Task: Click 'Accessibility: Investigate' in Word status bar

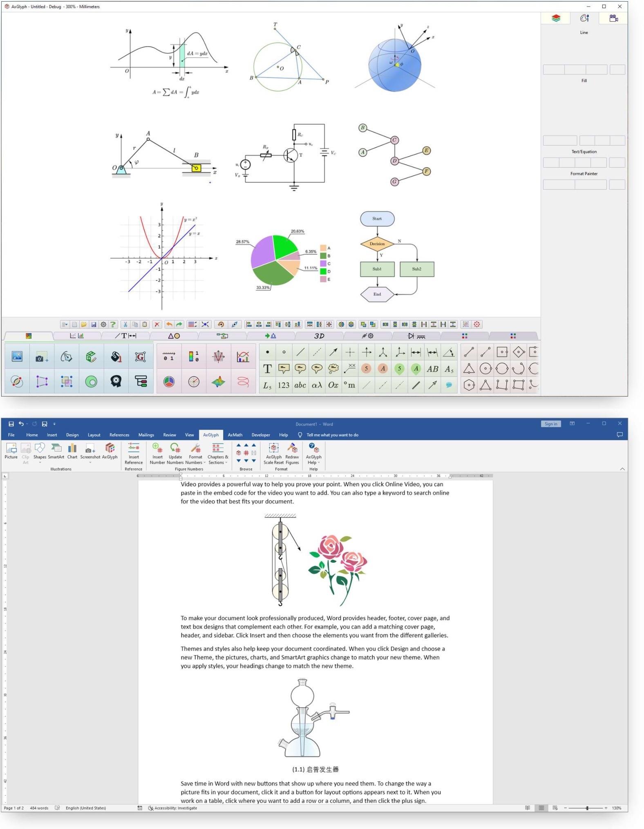Action: click(x=172, y=808)
